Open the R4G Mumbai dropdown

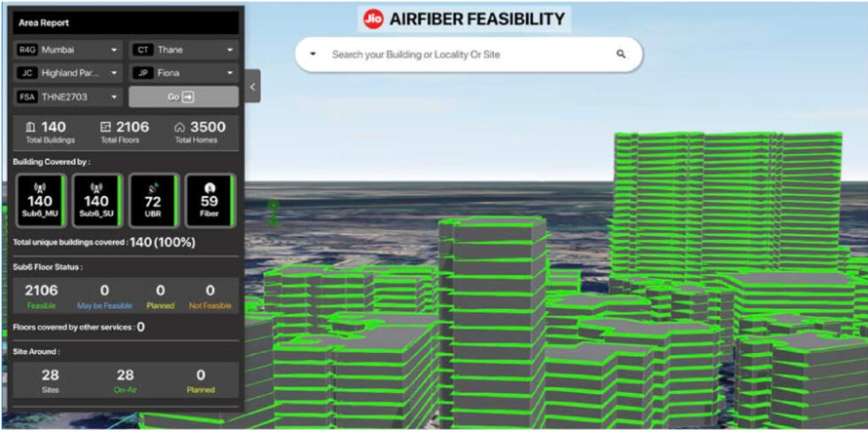click(68, 49)
